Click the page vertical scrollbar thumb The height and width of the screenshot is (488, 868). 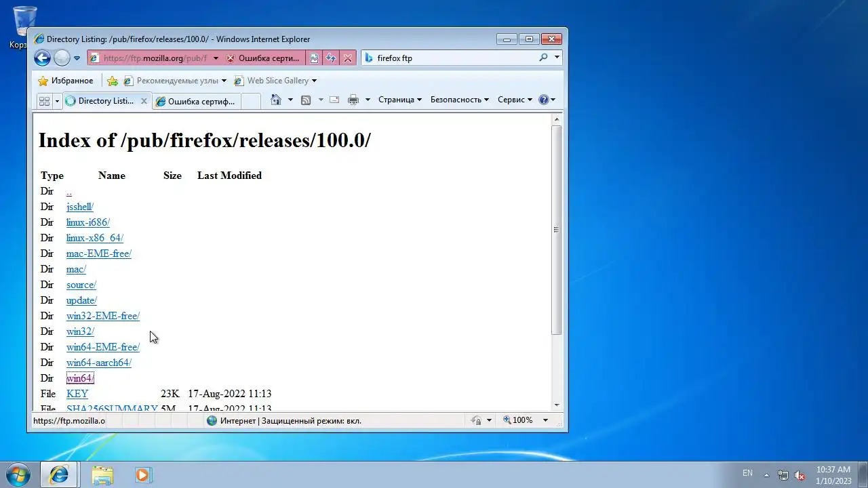tap(556, 230)
